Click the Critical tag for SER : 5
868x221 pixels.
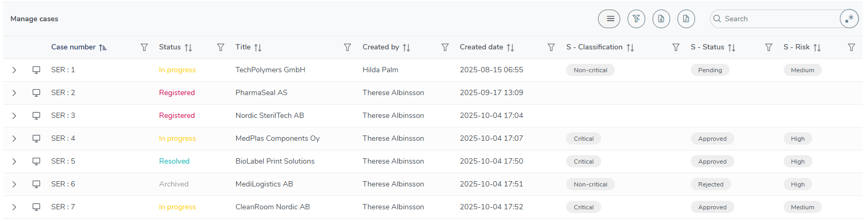(584, 161)
